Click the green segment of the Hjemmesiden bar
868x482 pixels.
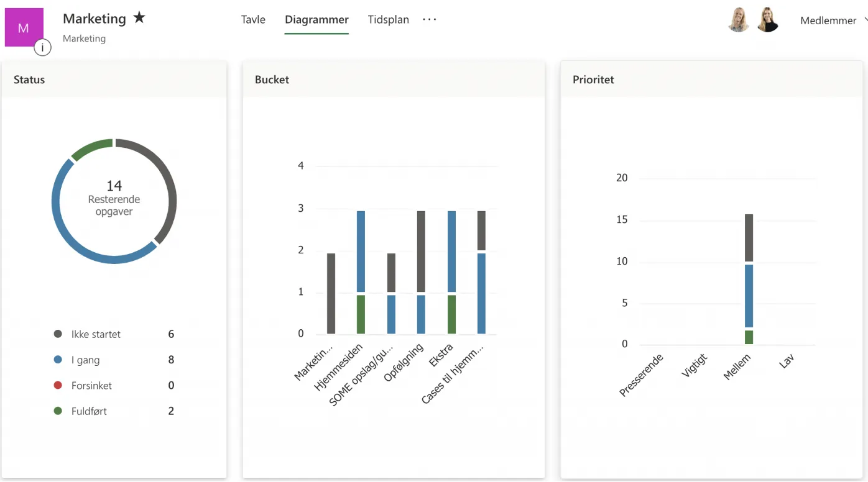(x=361, y=314)
